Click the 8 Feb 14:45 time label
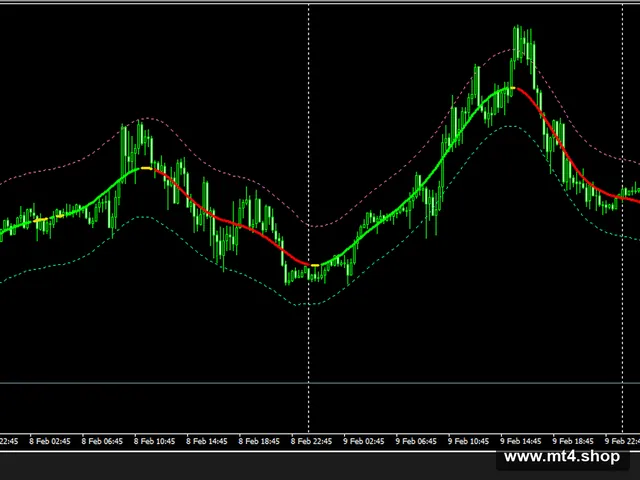The height and width of the screenshot is (480, 640). click(x=207, y=441)
